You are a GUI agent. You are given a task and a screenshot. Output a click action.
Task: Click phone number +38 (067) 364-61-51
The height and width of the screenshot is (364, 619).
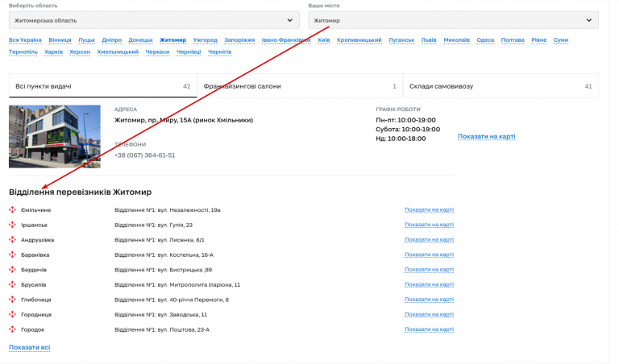click(144, 155)
